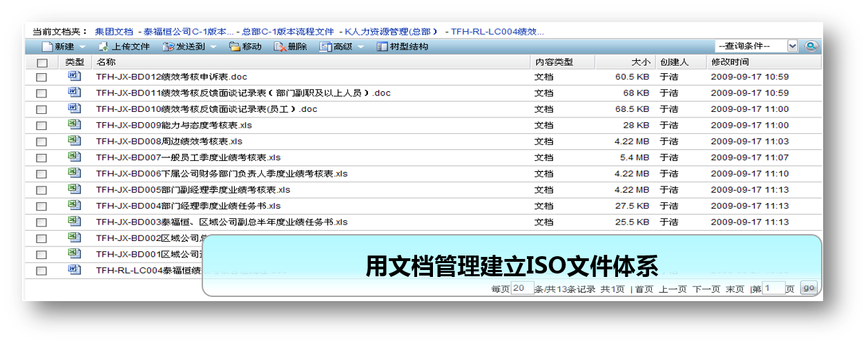Click the per-page field showing 20
This screenshot has width=868, height=346.
(523, 288)
